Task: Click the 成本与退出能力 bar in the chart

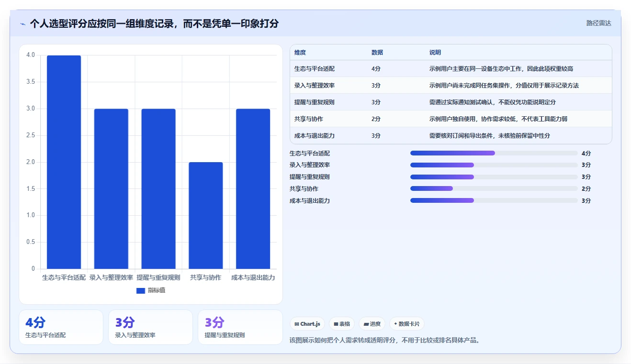Action: click(253, 189)
